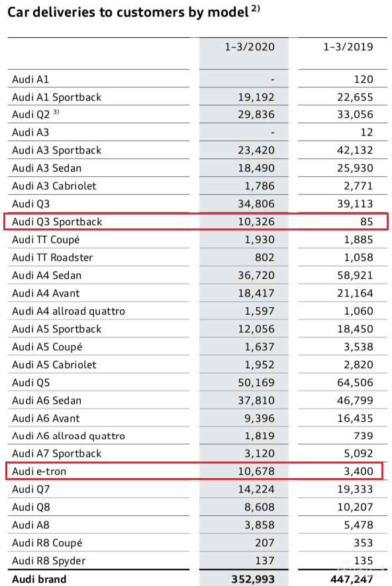The width and height of the screenshot is (392, 586).
Task: Click the Audi R8 Spyder row label
Action: 48,561
